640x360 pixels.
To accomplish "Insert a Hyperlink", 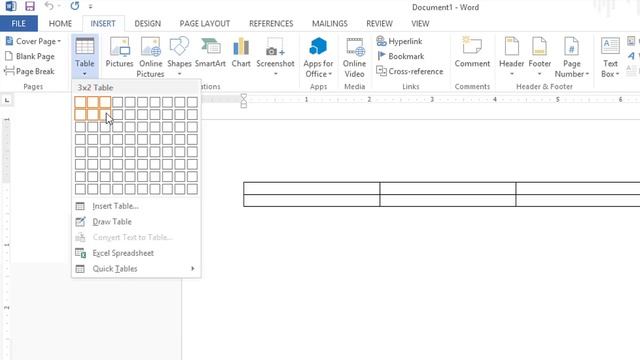I will tap(399, 41).
